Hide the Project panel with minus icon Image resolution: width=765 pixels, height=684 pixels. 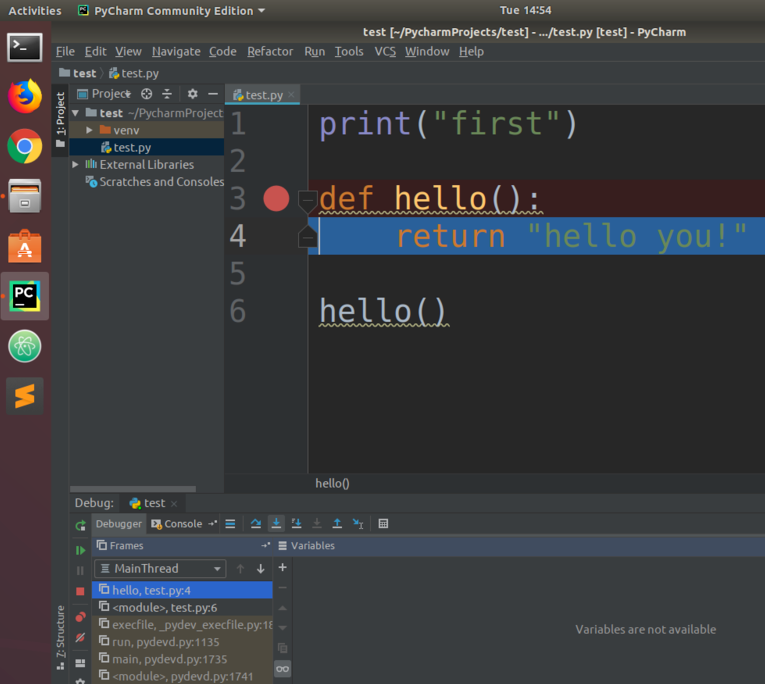tap(213, 94)
